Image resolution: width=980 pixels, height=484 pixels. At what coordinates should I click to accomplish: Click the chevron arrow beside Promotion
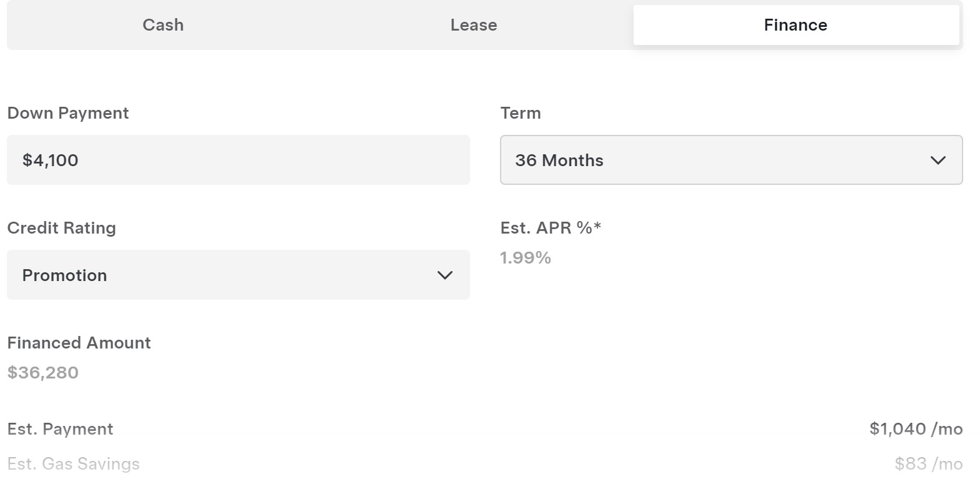[x=445, y=275]
